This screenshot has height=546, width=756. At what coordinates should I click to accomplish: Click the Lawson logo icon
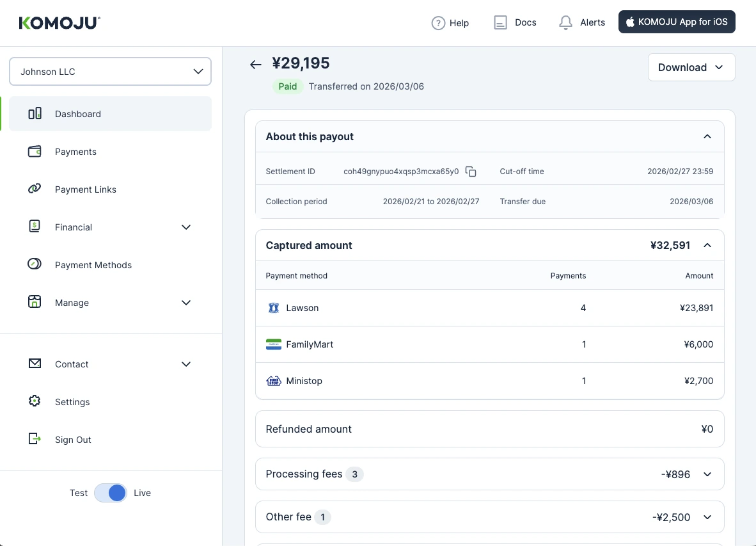pyautogui.click(x=273, y=308)
